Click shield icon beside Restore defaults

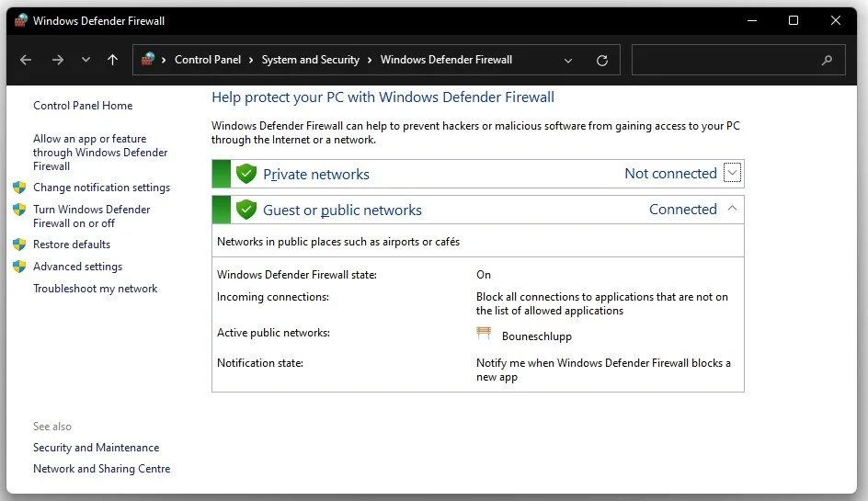coord(19,245)
